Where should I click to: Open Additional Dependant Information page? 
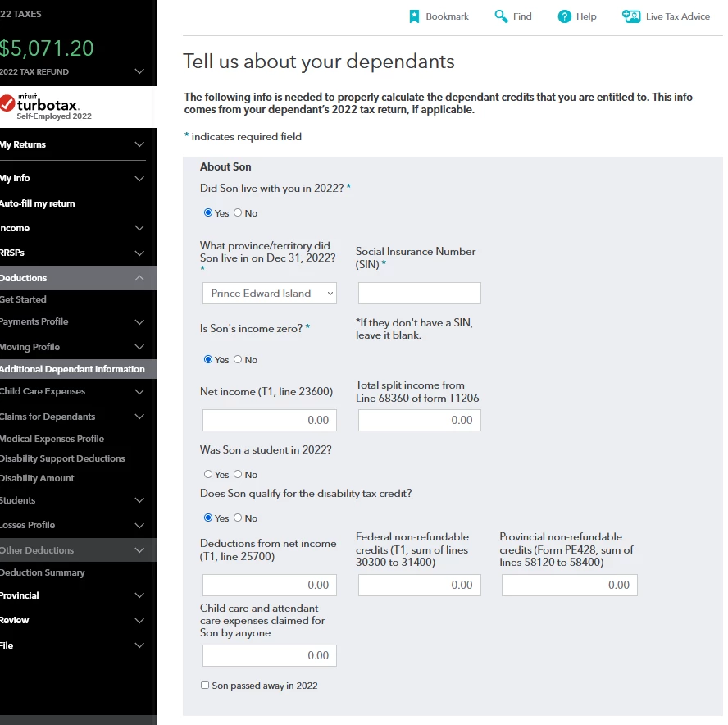tap(72, 369)
